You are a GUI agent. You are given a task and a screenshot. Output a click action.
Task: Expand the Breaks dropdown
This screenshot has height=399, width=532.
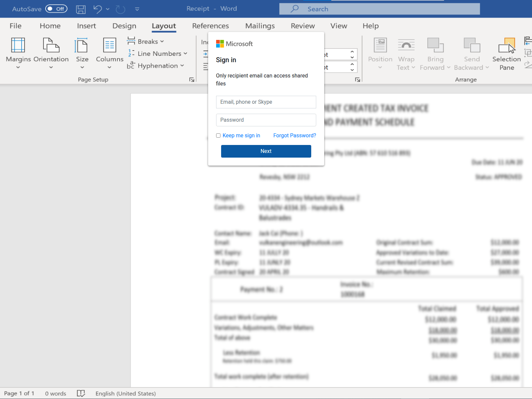(146, 42)
